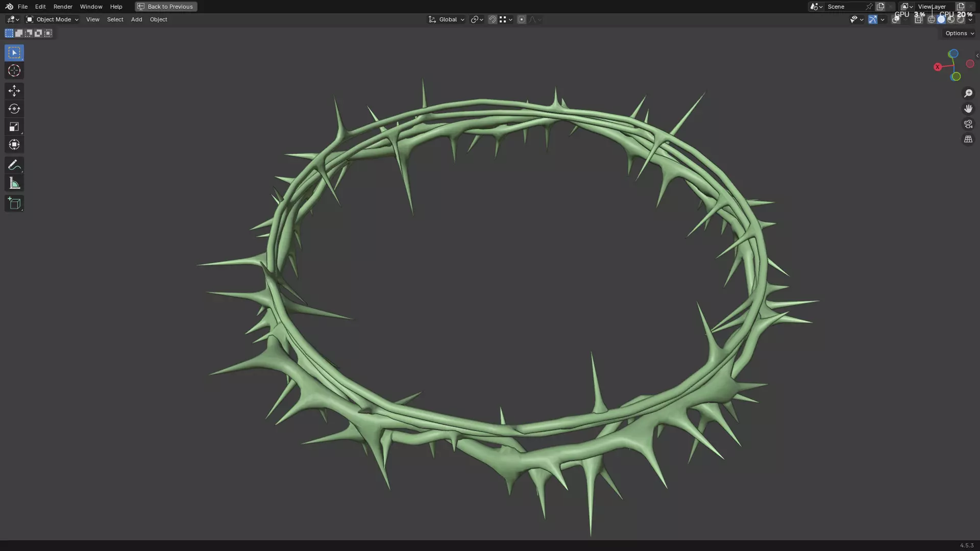This screenshot has height=551, width=980.
Task: Set selection mode to extend
Action: (19, 33)
